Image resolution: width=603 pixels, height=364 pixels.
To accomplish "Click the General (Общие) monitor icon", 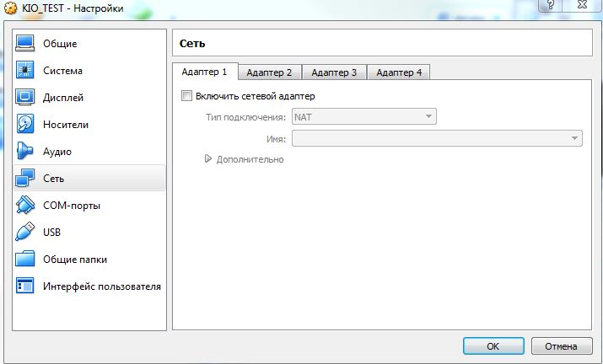I will [x=25, y=44].
